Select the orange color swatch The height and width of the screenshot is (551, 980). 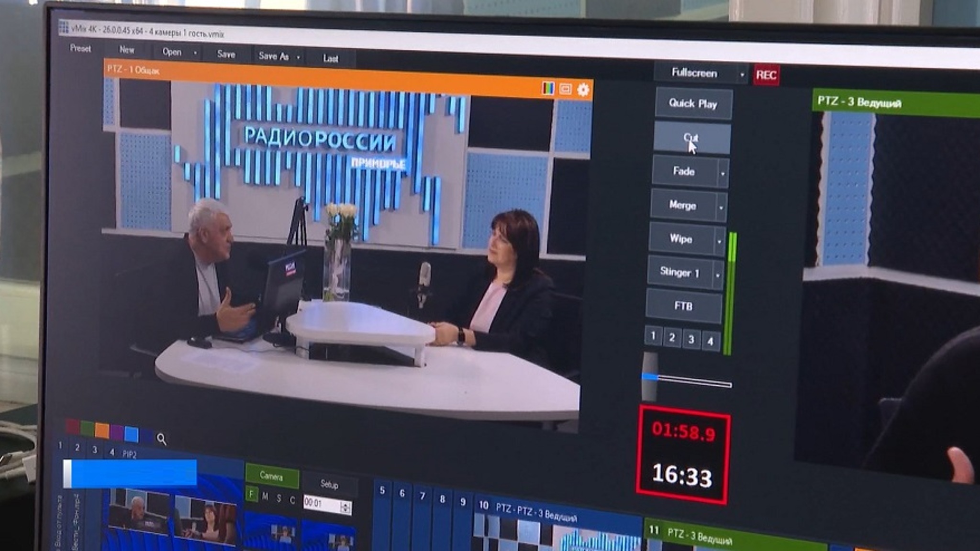pos(102,430)
